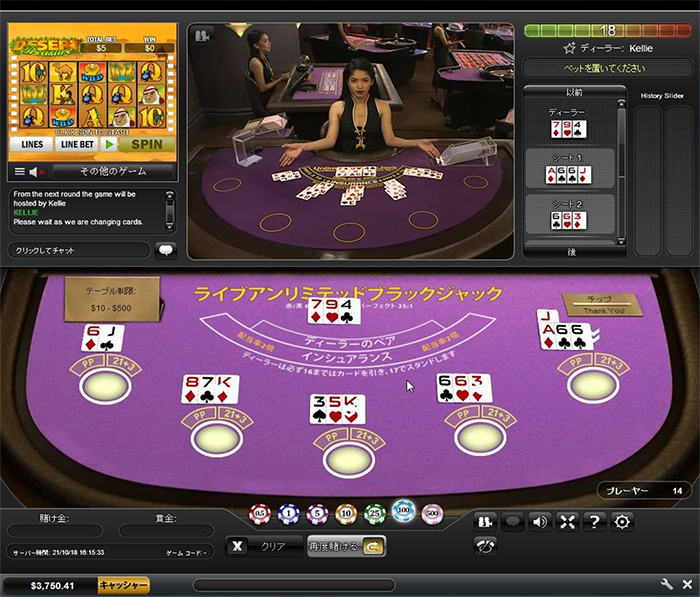Screen dimensions: 700x597
Task: Click the camera view icon on video
Action: [x=203, y=36]
